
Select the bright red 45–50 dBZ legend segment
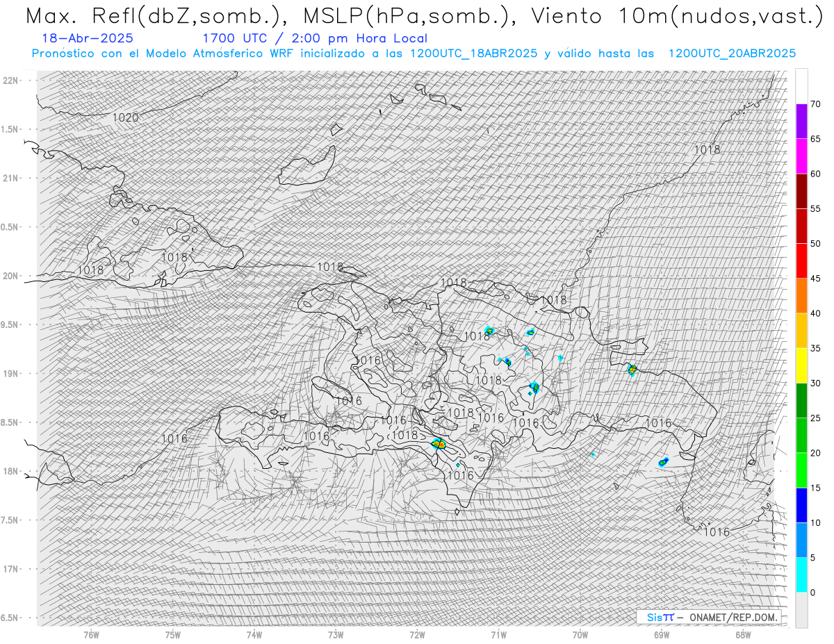tap(801, 261)
